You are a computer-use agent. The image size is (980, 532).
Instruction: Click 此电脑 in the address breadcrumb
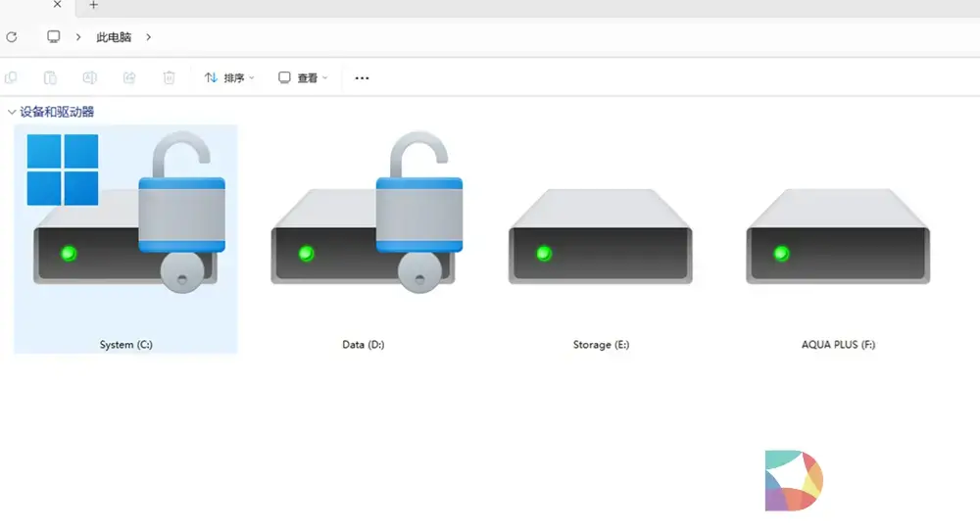114,37
